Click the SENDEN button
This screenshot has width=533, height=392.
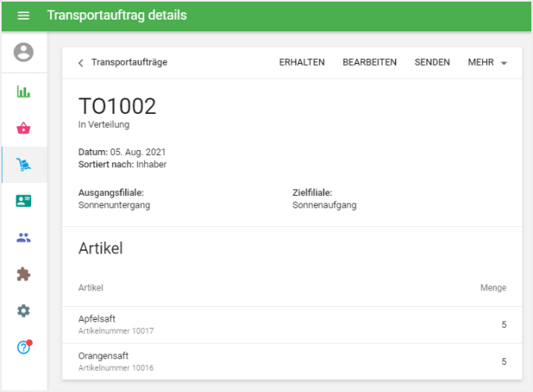(432, 62)
